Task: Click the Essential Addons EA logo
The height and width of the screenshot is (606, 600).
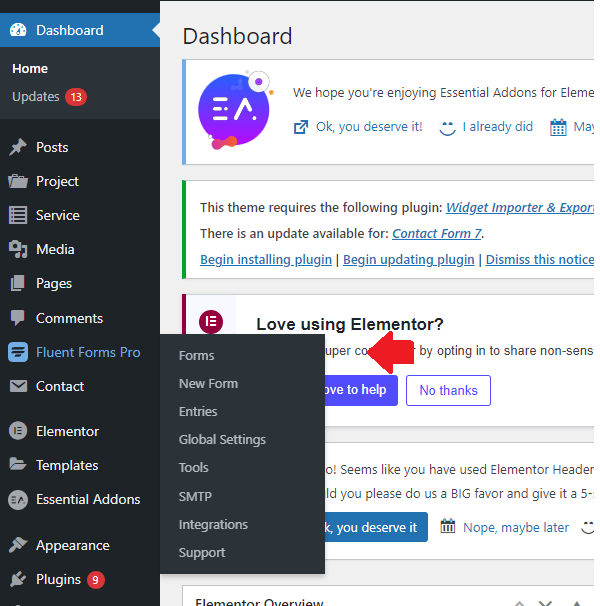Action: [x=235, y=111]
